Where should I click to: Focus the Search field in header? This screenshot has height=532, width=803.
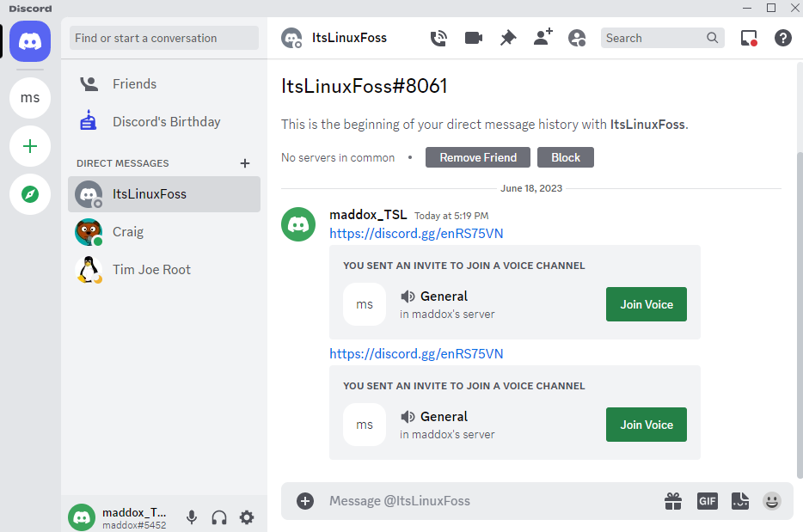pos(662,38)
